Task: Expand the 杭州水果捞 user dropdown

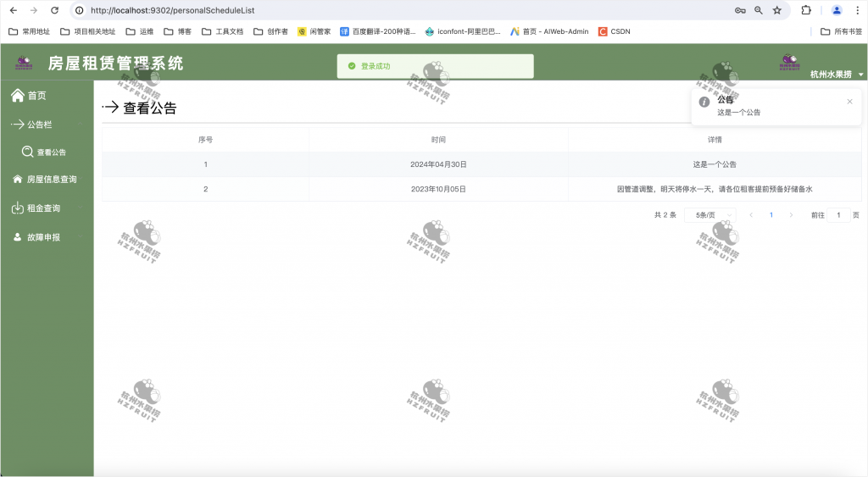Action: (x=836, y=75)
